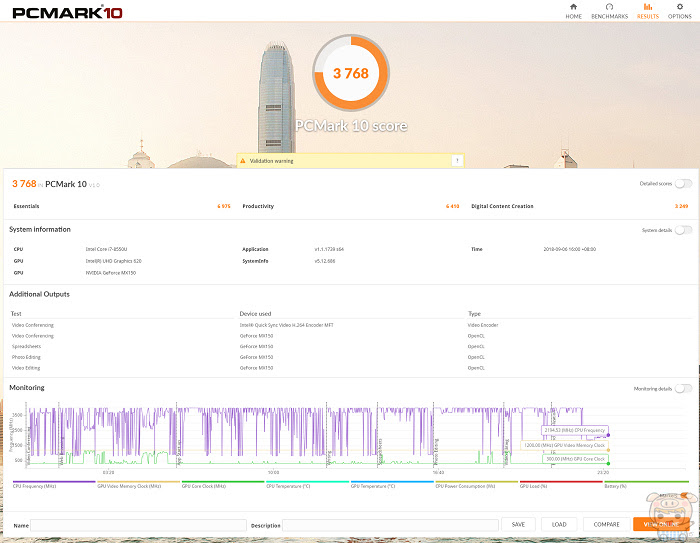The width and height of the screenshot is (700, 543).
Task: Toggle Detailed scores switch on
Action: [683, 184]
